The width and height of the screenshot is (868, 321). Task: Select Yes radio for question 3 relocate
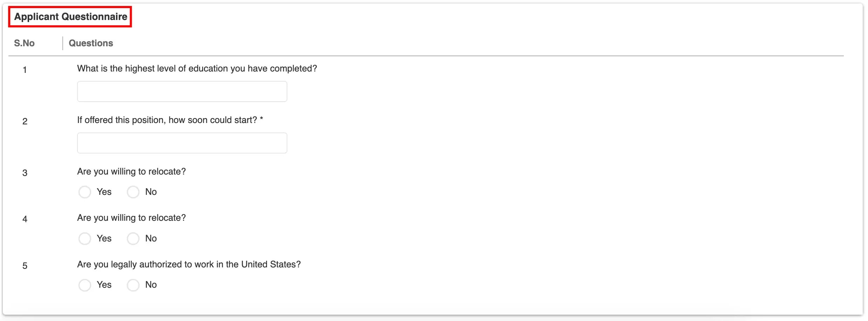pyautogui.click(x=85, y=192)
